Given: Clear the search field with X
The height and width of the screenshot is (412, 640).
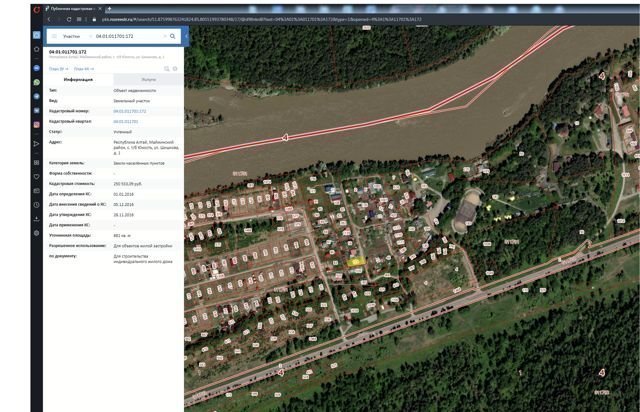Looking at the screenshot, I should click(165, 36).
